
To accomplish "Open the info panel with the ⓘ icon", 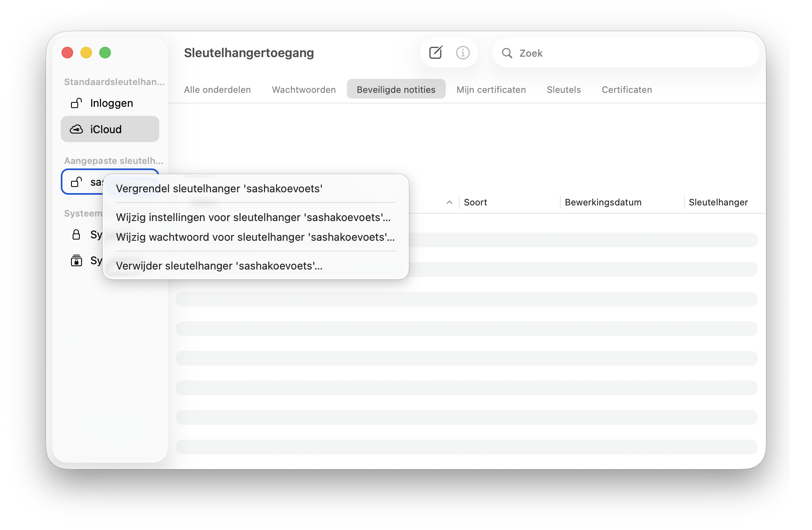I will (x=462, y=53).
